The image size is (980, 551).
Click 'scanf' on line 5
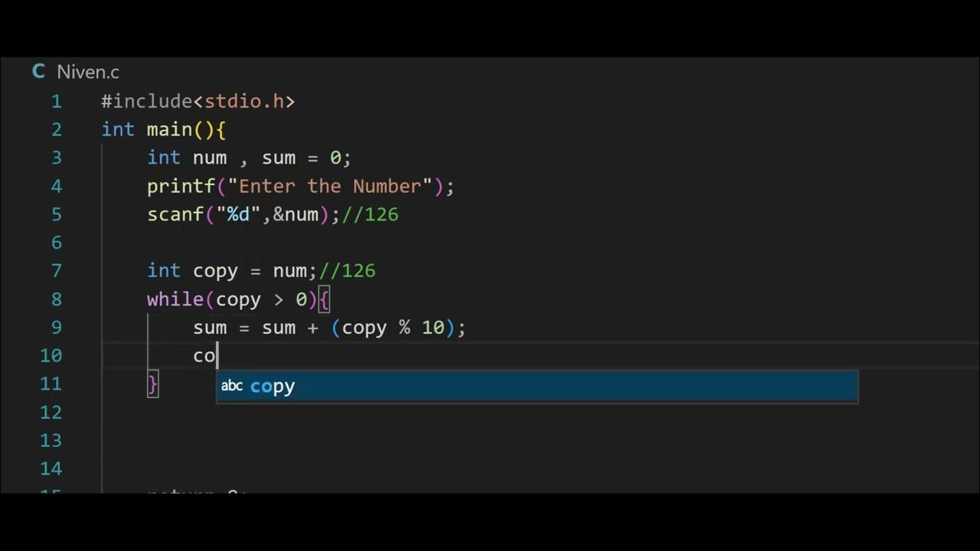(175, 214)
